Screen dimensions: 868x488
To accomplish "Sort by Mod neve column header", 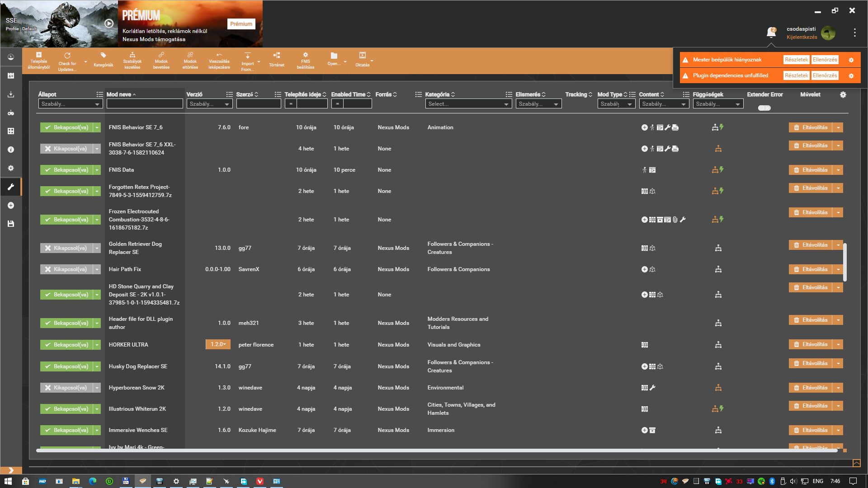I will (121, 94).
